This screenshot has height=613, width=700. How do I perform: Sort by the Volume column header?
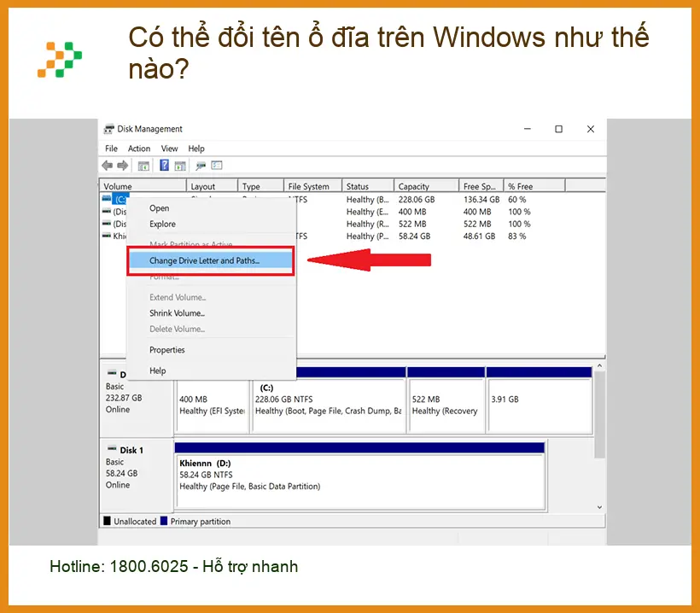(x=143, y=186)
